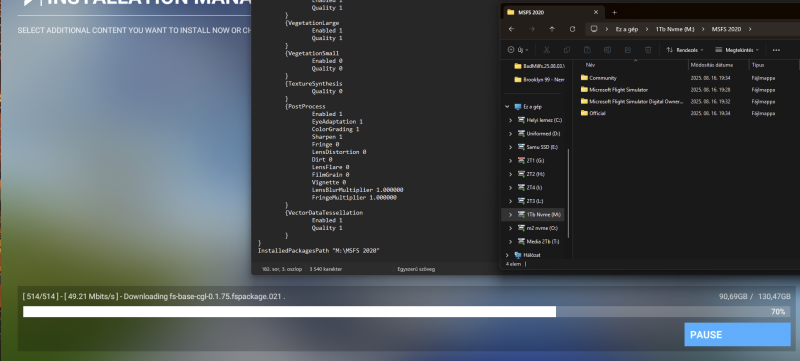Select the MSFS 2020 Explorer tab
Viewport: 800px width, 361px height.
pos(554,12)
